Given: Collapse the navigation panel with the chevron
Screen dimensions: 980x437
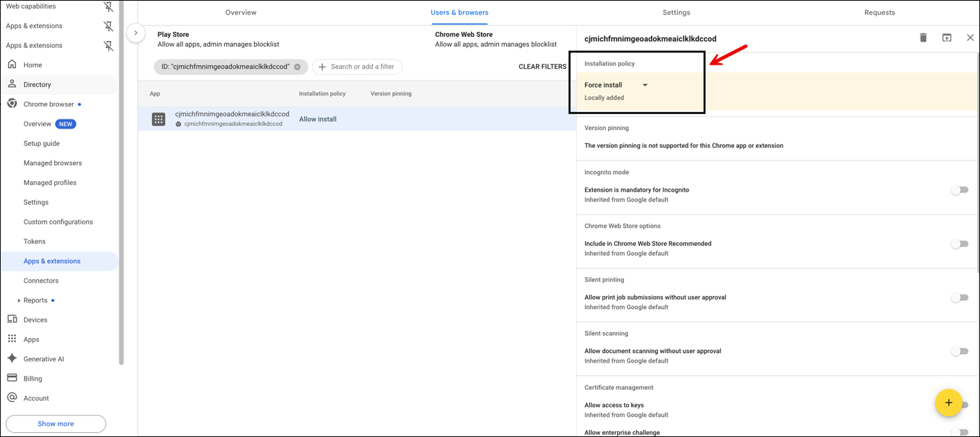Looking at the screenshot, I should 135,32.
